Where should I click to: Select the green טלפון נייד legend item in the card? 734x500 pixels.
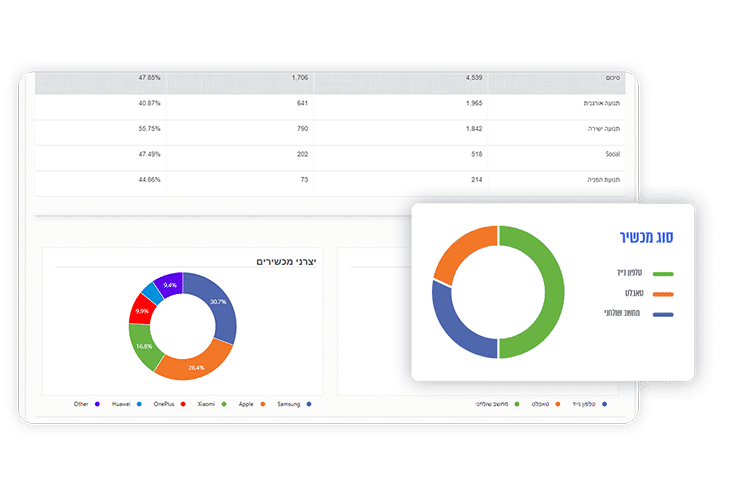(x=645, y=273)
